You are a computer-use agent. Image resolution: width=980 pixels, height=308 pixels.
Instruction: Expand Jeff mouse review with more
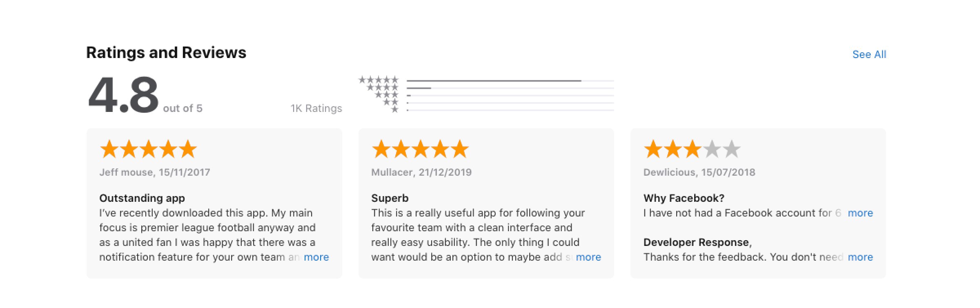[x=316, y=257]
